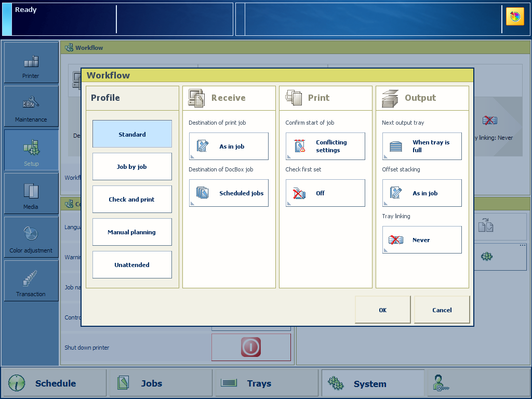Expand the Check first set option
This screenshot has width=532, height=399.
[325, 193]
